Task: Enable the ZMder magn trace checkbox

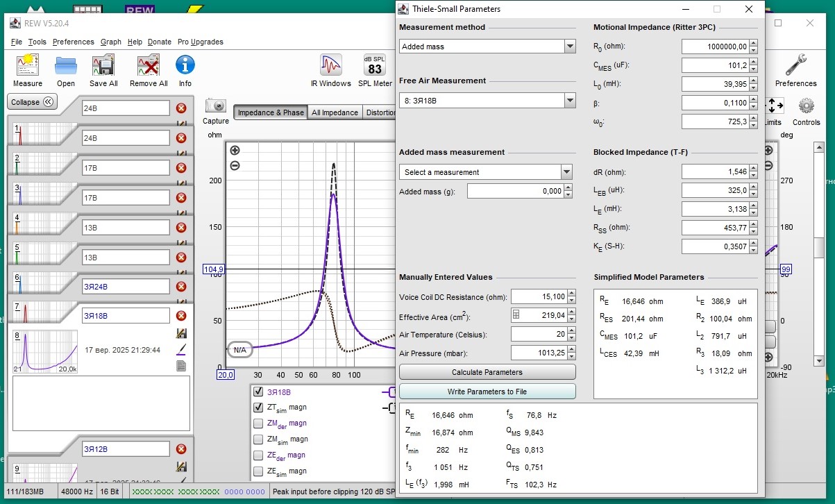Action: 258,423
